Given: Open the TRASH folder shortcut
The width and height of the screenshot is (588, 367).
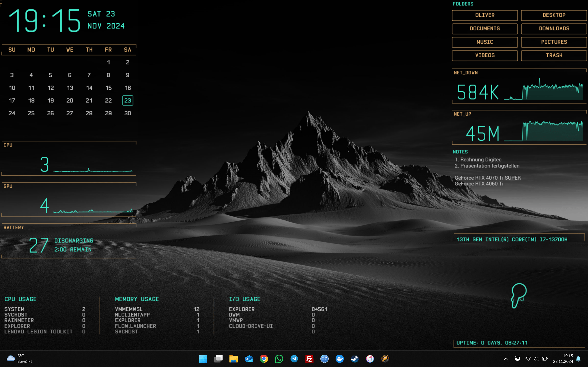Looking at the screenshot, I should 554,55.
